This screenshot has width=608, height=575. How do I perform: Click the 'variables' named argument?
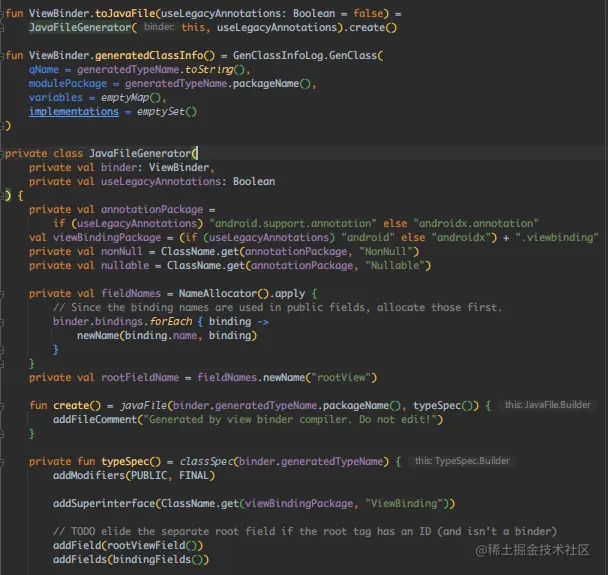click(56, 97)
